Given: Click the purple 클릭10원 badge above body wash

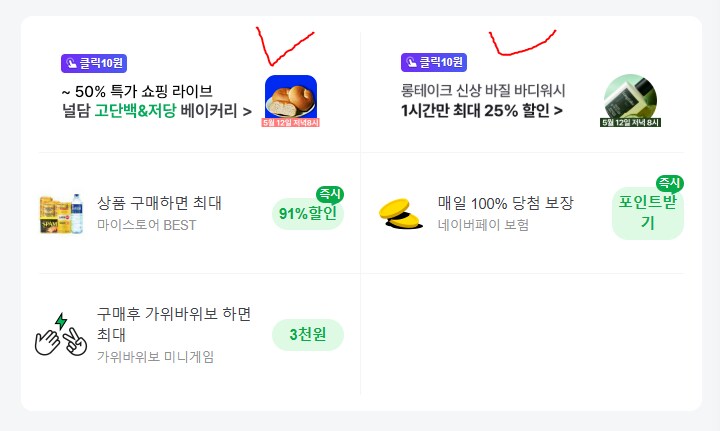Looking at the screenshot, I should [x=433, y=63].
